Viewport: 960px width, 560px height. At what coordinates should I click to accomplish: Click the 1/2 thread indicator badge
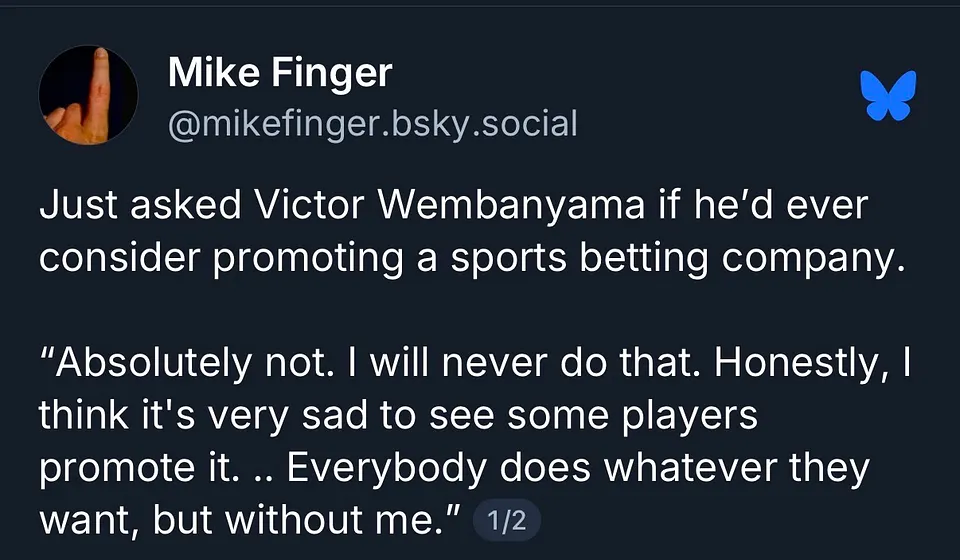click(x=507, y=520)
